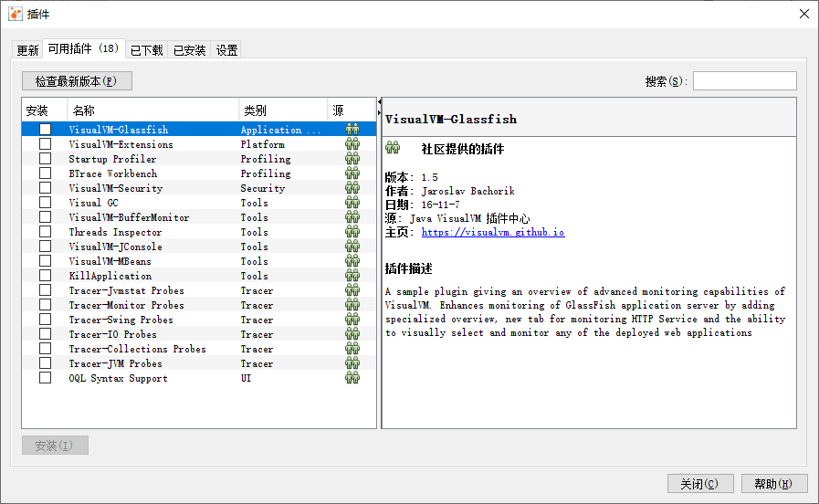Open the https://visualvm.github.io homepage link
Viewport: 819px width, 504px height.
[x=493, y=232]
